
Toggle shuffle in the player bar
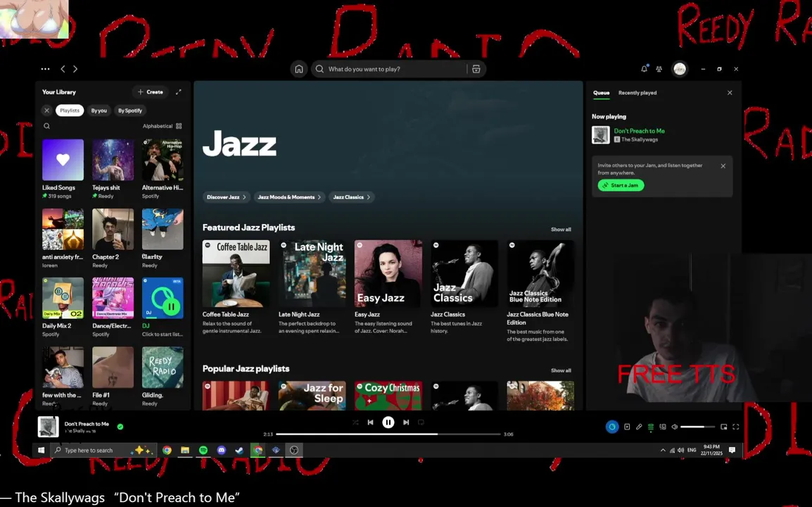pyautogui.click(x=355, y=422)
